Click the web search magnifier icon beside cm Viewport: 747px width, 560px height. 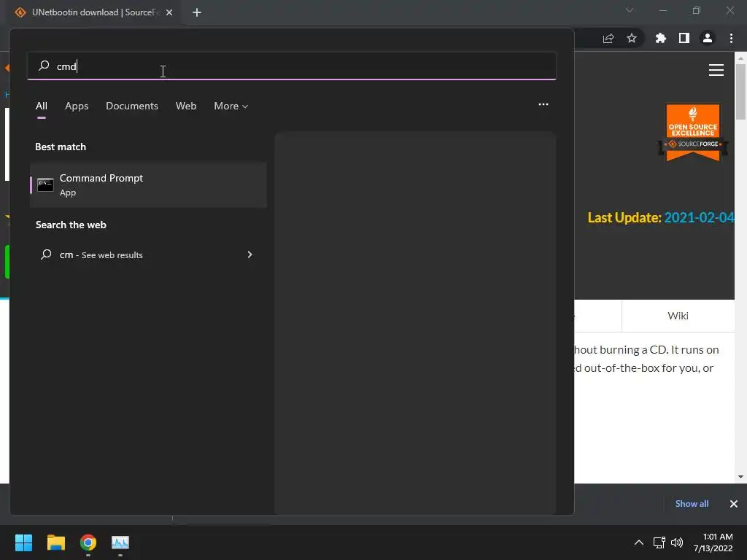point(46,254)
